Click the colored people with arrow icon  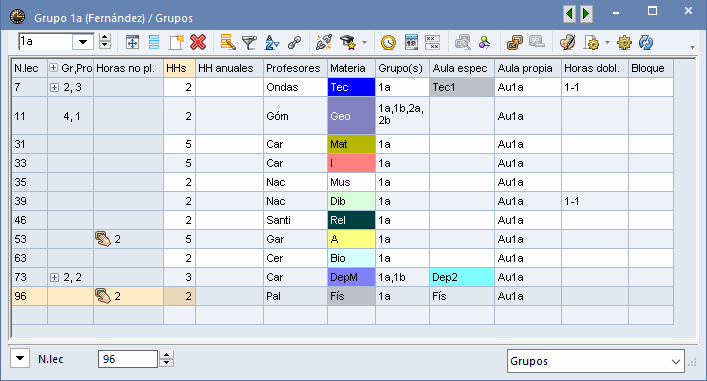(x=484, y=42)
